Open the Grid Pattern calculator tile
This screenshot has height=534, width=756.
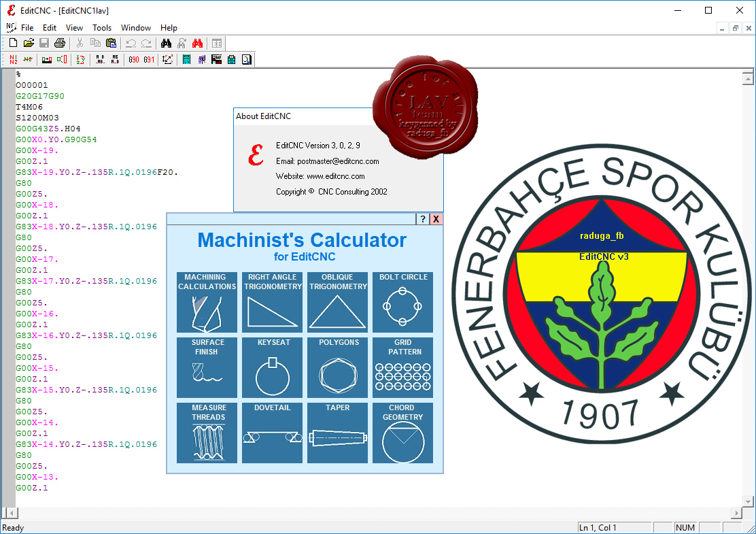[402, 367]
